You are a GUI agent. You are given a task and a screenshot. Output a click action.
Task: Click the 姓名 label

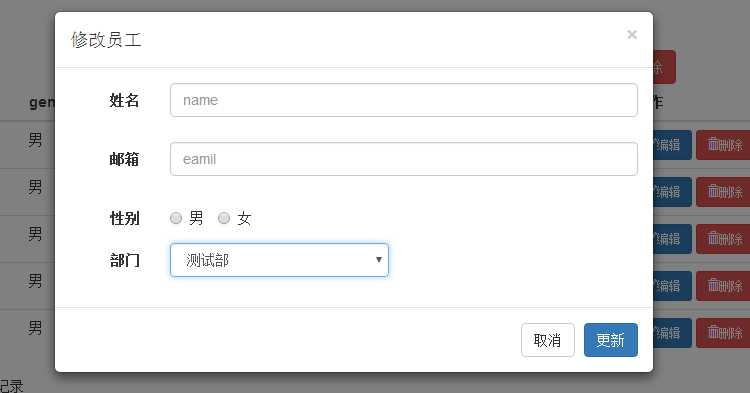pos(124,100)
